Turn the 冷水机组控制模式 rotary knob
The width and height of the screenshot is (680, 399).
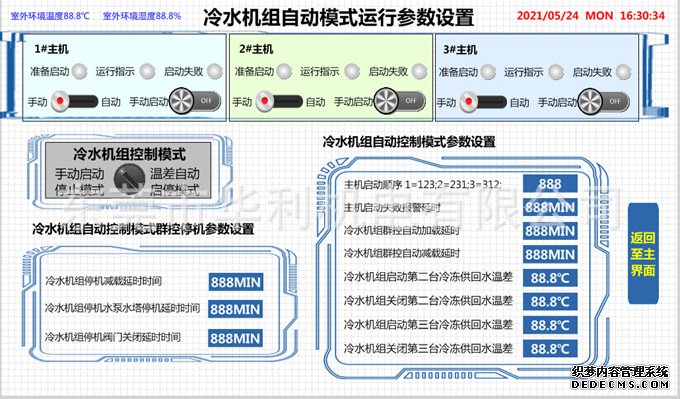(129, 178)
